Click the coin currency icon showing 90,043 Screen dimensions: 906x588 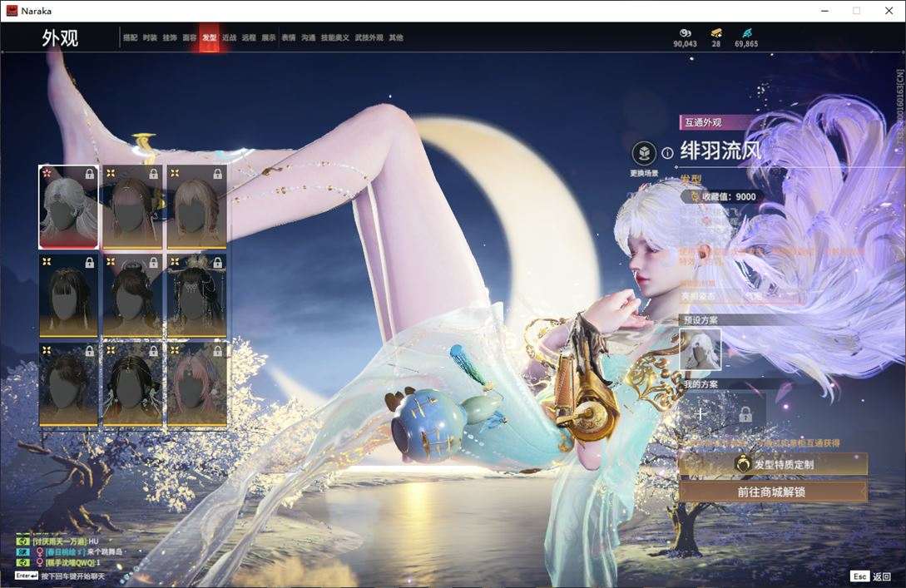click(684, 33)
